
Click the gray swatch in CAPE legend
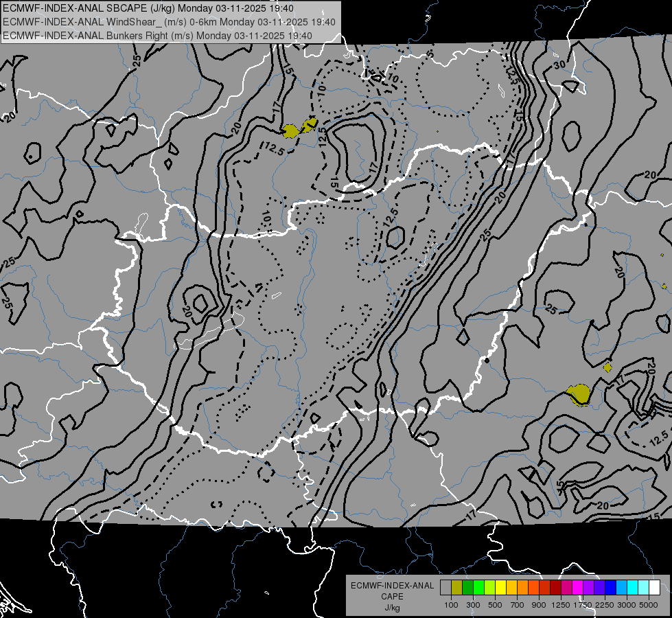click(445, 587)
